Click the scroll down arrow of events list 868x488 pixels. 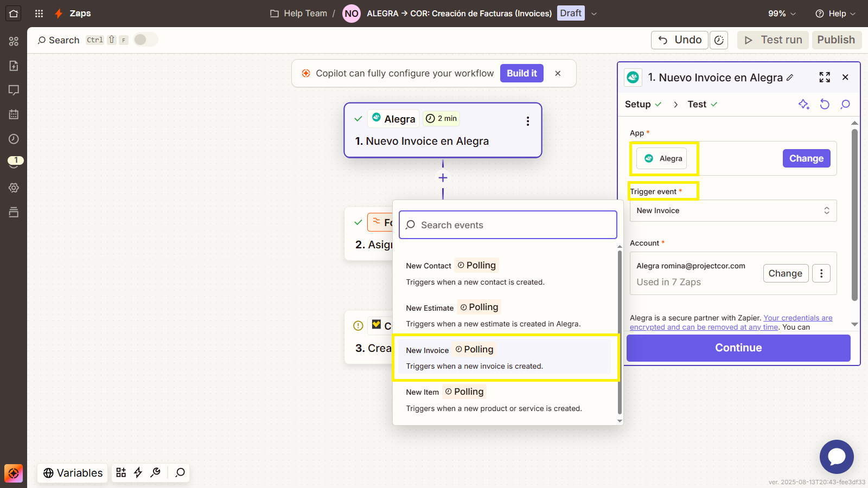pyautogui.click(x=620, y=421)
